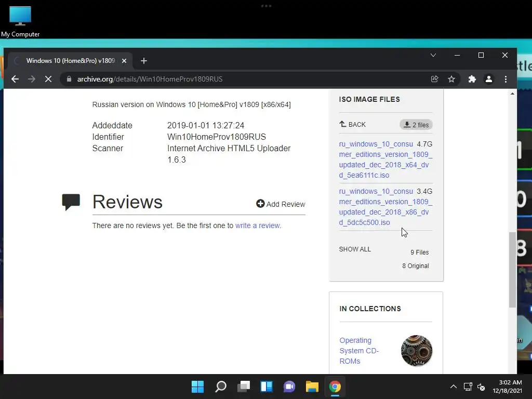532x399 pixels.
Task: Open My Computer desktop icon
Action: point(20,21)
